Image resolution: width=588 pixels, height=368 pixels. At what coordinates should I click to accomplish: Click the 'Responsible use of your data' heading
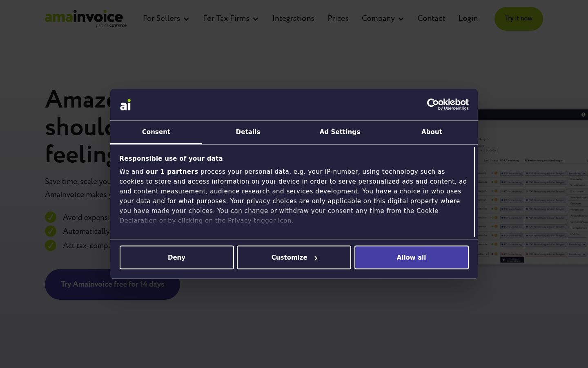pyautogui.click(x=171, y=159)
